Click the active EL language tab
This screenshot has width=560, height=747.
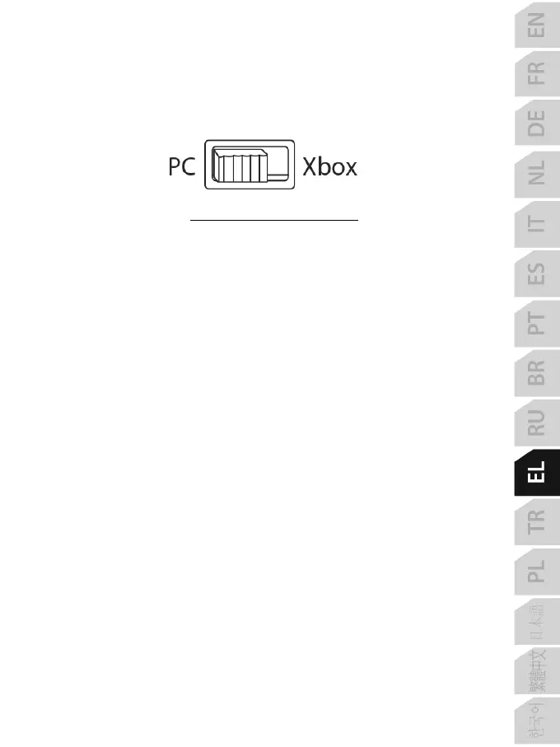[x=537, y=473]
